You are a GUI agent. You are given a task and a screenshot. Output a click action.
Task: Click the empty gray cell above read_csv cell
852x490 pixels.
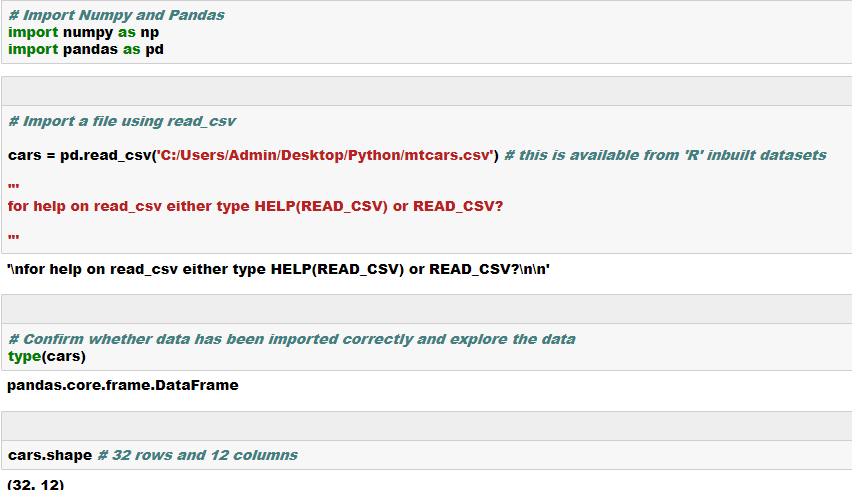click(x=427, y=91)
